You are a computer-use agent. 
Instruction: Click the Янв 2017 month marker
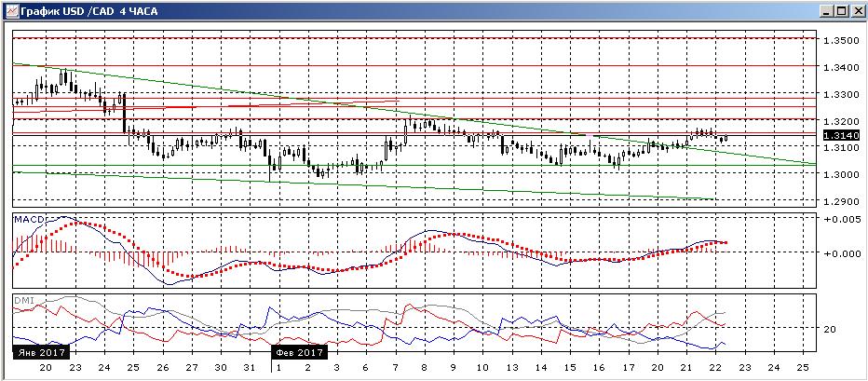click(x=41, y=353)
